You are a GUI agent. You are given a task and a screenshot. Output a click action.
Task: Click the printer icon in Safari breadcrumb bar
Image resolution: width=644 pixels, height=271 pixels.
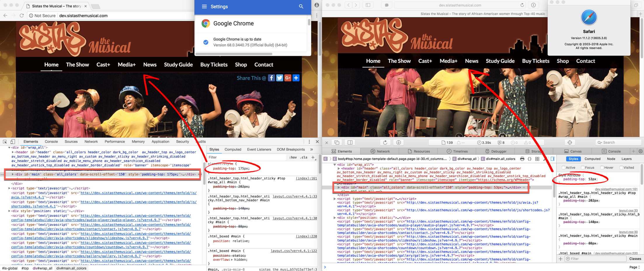tap(522, 159)
